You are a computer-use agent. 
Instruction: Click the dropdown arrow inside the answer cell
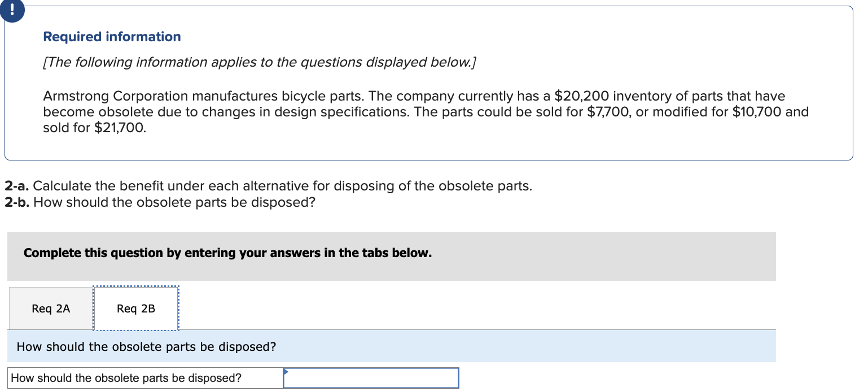point(288,373)
